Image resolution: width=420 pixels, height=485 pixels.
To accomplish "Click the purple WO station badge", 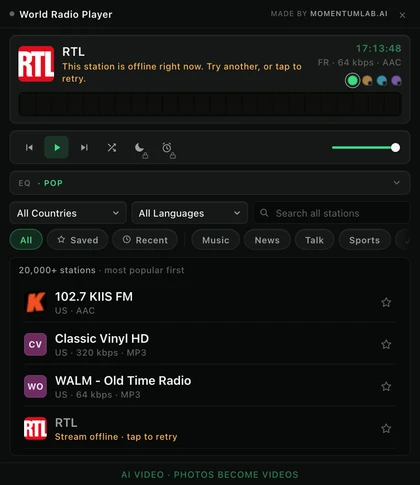I will (35, 386).
